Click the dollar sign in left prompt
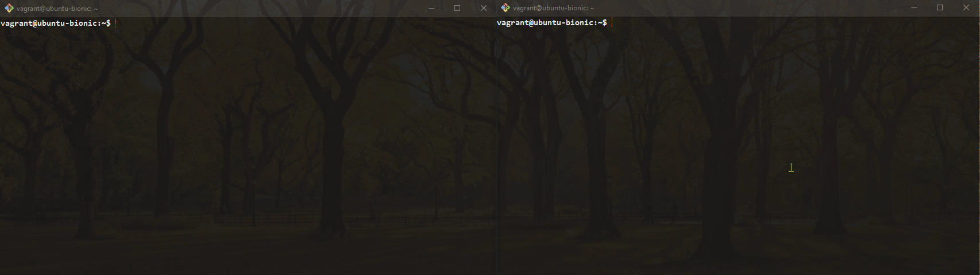The image size is (980, 275). pos(108,23)
